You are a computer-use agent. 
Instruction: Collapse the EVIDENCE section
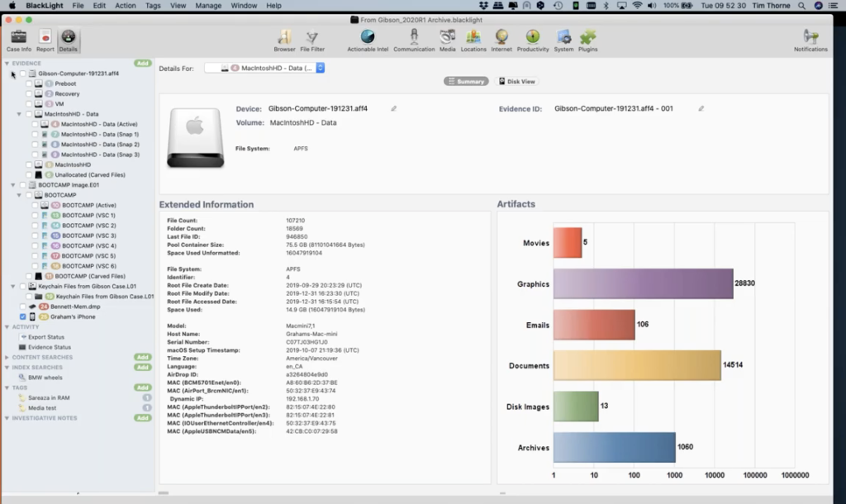7,63
